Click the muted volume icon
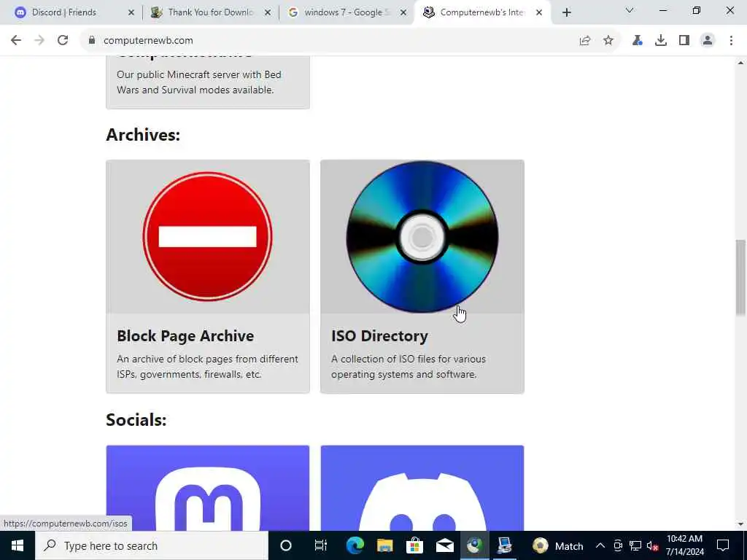747x560 pixels. 653,545
